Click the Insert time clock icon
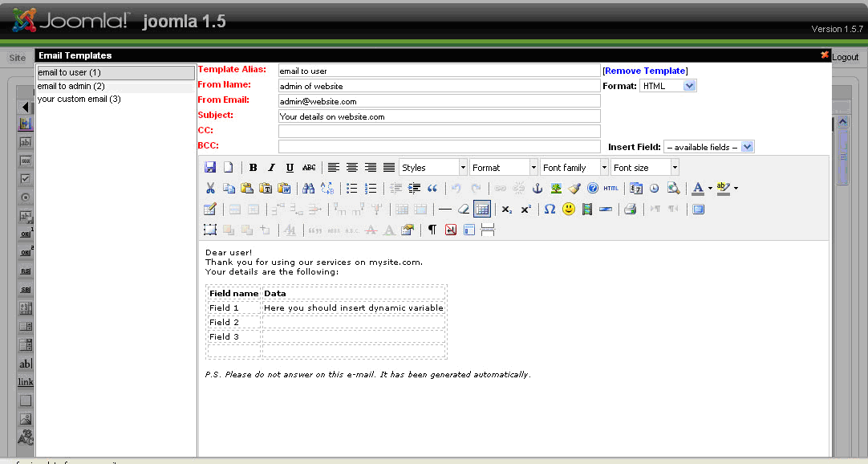This screenshot has height=464, width=868. (x=655, y=189)
